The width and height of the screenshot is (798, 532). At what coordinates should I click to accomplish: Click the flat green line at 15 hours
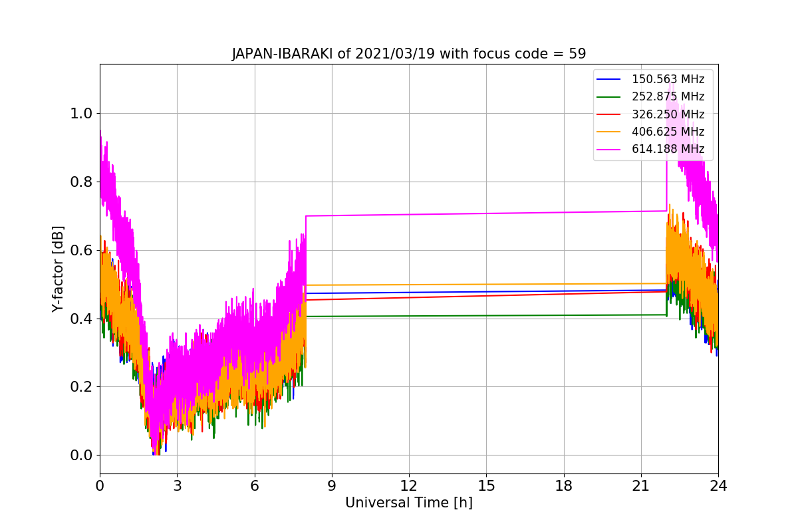click(486, 315)
